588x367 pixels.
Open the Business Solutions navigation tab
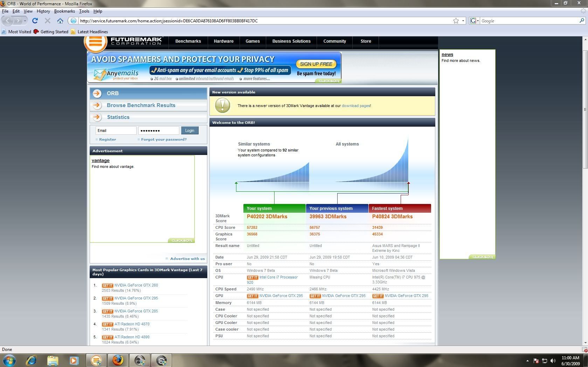tap(291, 41)
